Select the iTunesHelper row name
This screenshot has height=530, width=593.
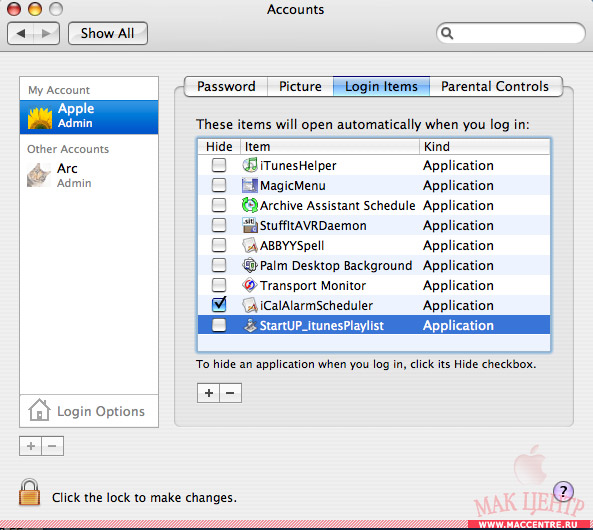point(298,166)
